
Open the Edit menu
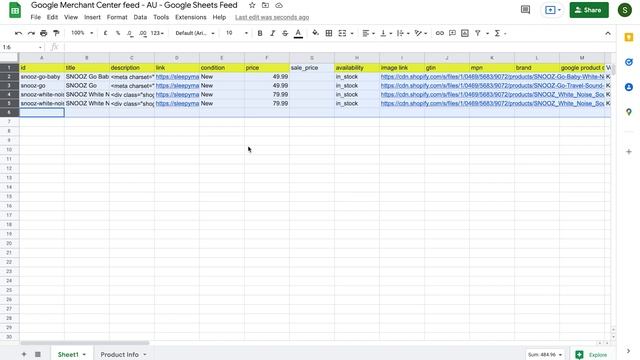52,17
